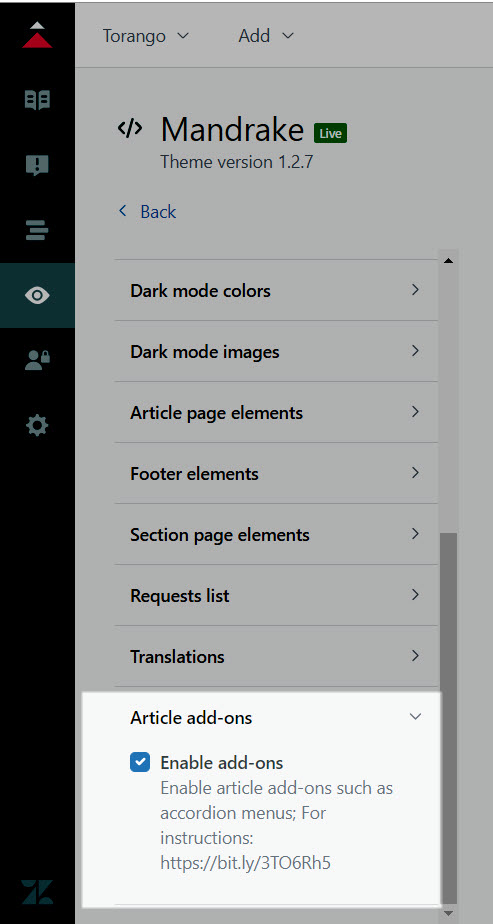Click the Customize design eye icon
This screenshot has height=924, width=493.
pos(37,295)
